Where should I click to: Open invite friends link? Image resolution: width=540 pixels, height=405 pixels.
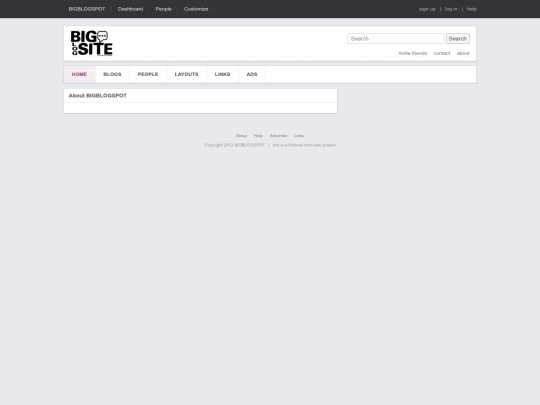click(x=413, y=53)
